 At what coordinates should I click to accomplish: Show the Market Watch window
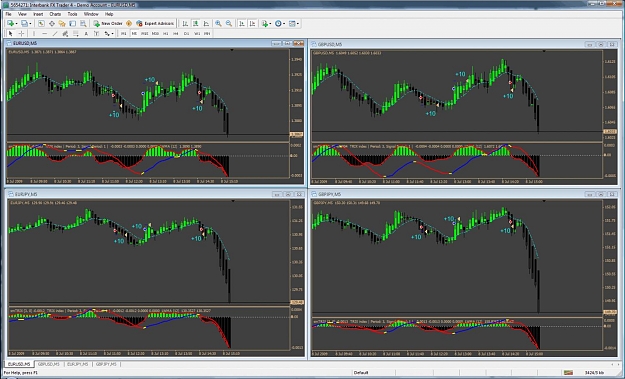click(x=41, y=24)
